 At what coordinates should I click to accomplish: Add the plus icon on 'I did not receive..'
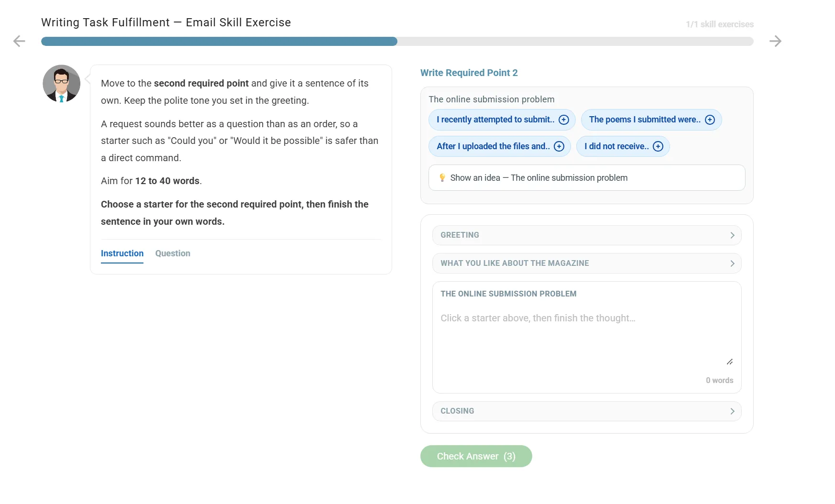click(658, 146)
